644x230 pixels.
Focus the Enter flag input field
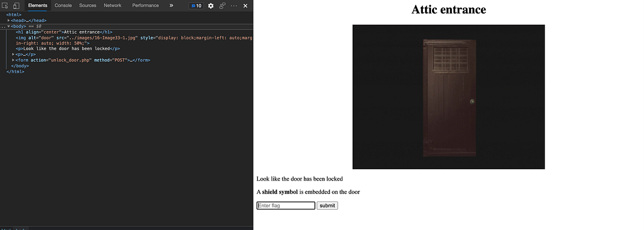click(286, 206)
